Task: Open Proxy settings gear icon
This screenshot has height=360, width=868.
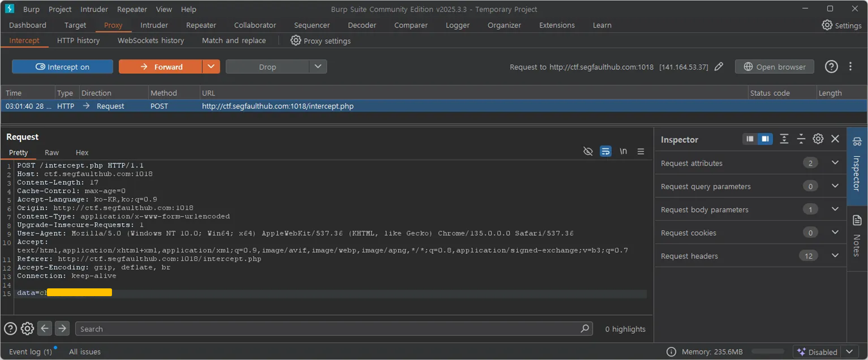Action: (296, 40)
